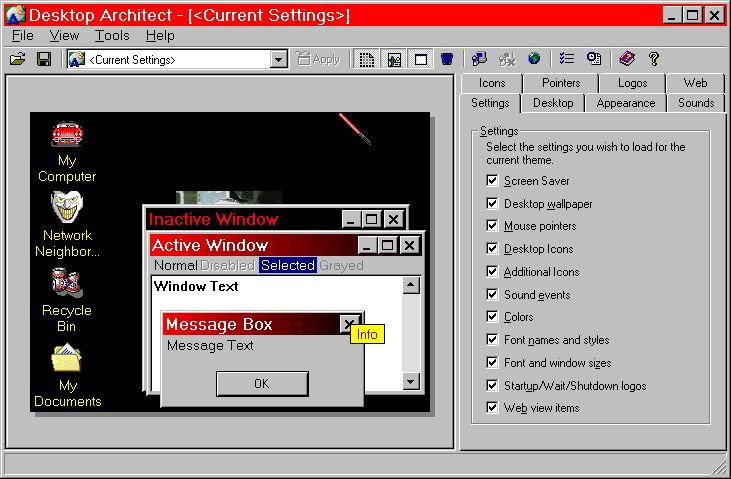The height and width of the screenshot is (479, 731).
Task: Switch to the Logos tab
Action: (x=633, y=83)
